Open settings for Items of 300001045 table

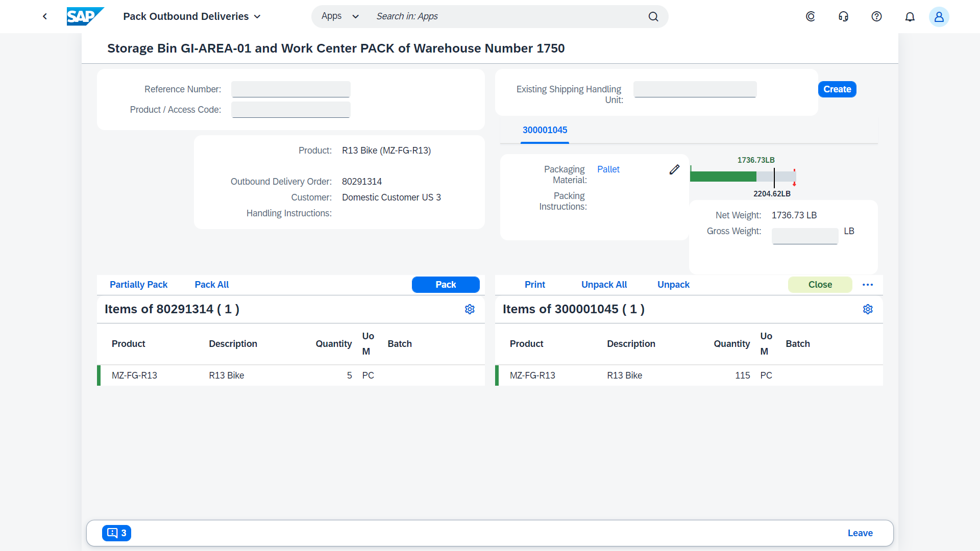point(868,309)
